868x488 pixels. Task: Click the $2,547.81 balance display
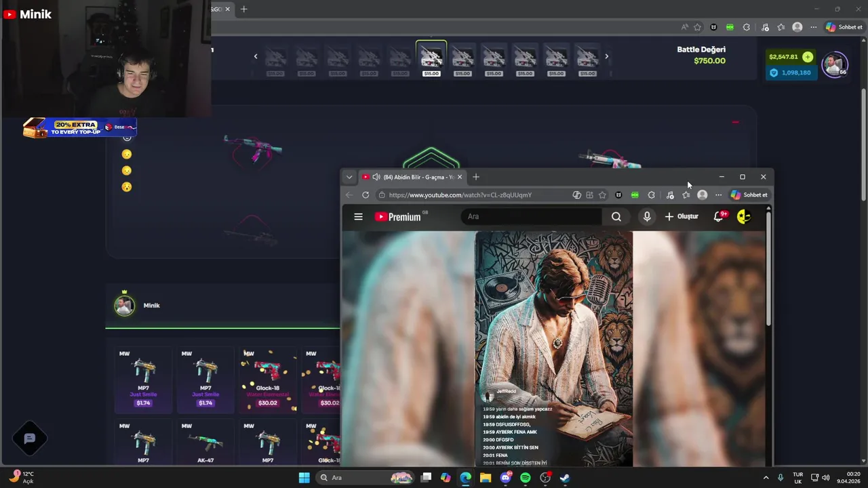point(783,57)
